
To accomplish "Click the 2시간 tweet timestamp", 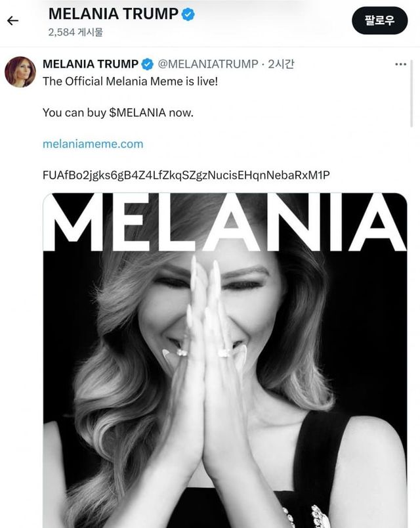I will click(282, 64).
